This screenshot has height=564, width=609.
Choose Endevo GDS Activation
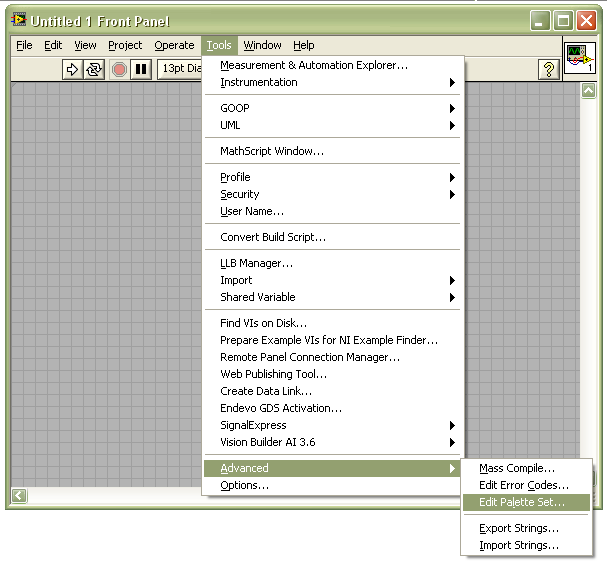pos(332,408)
